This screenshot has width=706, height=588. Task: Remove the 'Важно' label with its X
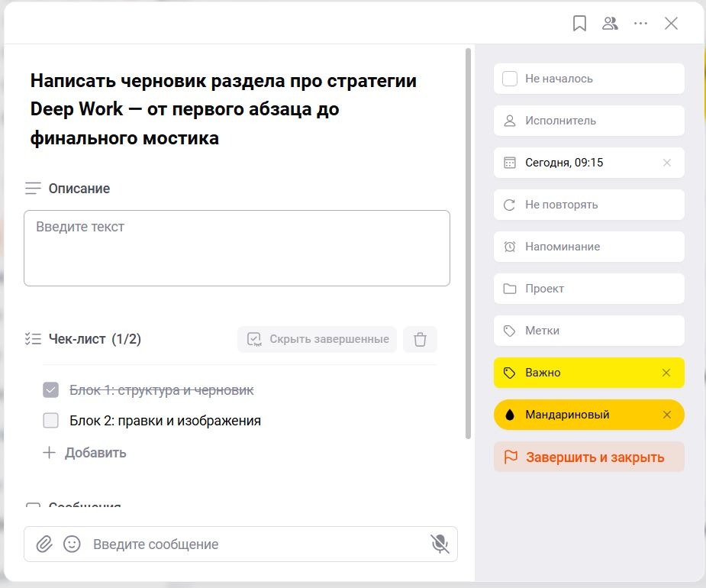[x=666, y=373]
